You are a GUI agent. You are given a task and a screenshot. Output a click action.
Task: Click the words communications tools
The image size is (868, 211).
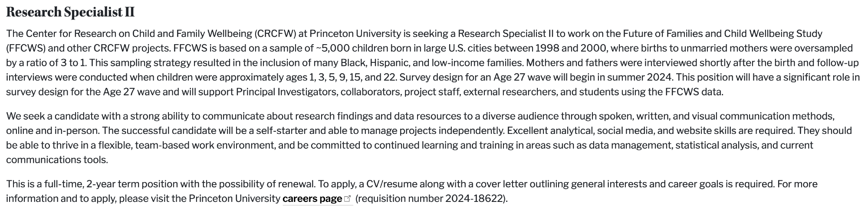57,160
